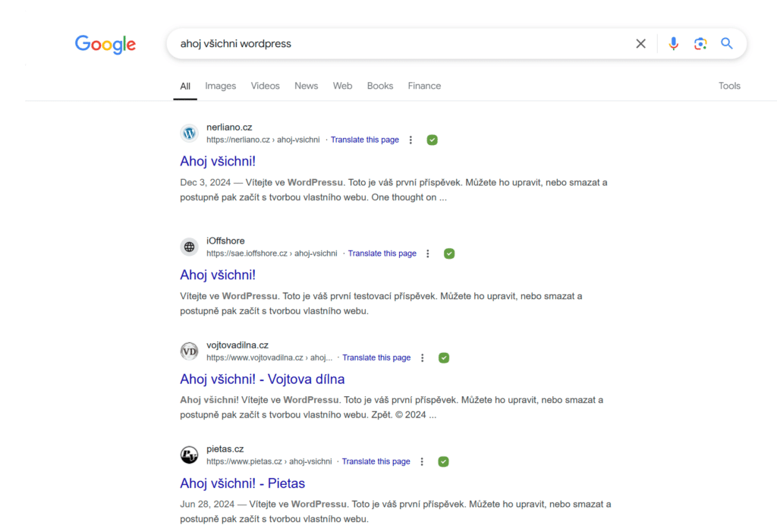This screenshot has height=532, width=777.
Task: Click the vojtovadilna.cz site name
Action: pyautogui.click(x=238, y=345)
